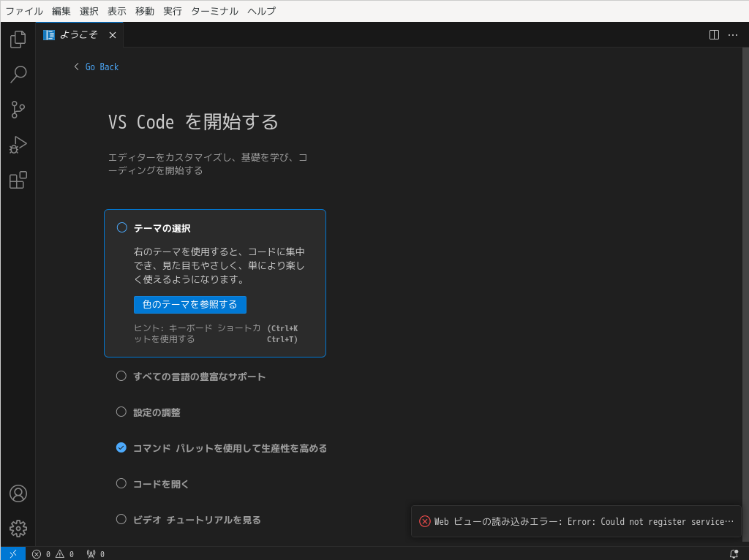
Task: Click the back chevron beside Go Back
Action: click(x=76, y=67)
